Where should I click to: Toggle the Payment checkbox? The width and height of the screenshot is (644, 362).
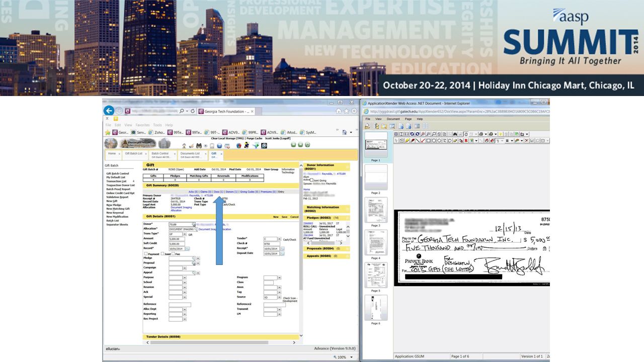pos(146,253)
